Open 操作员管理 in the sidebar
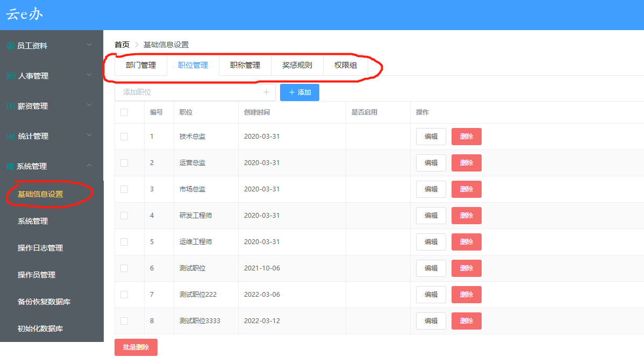Viewport: 644px width, 364px height. pos(37,275)
